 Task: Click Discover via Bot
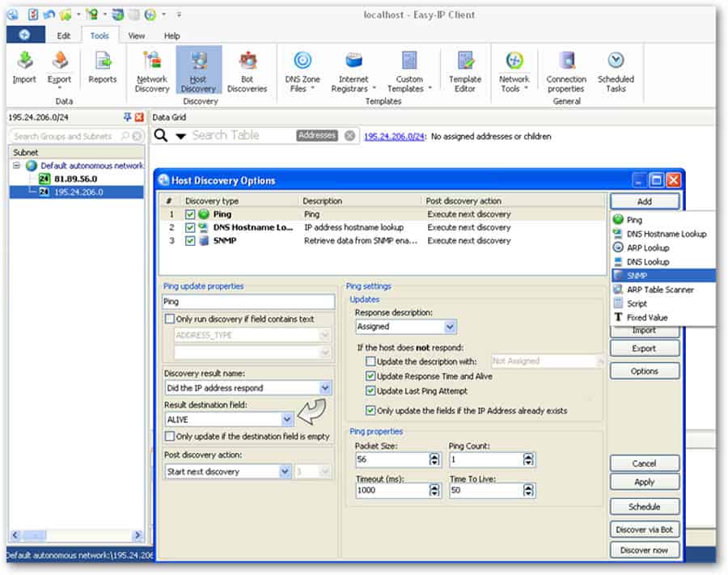[645, 530]
